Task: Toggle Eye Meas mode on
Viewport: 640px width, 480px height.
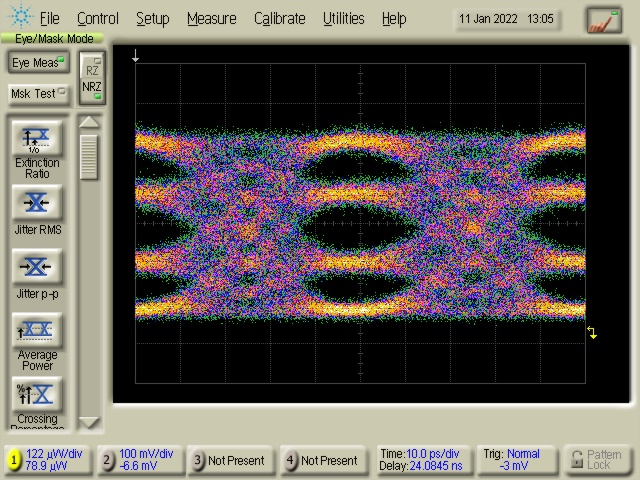Action: [36, 62]
